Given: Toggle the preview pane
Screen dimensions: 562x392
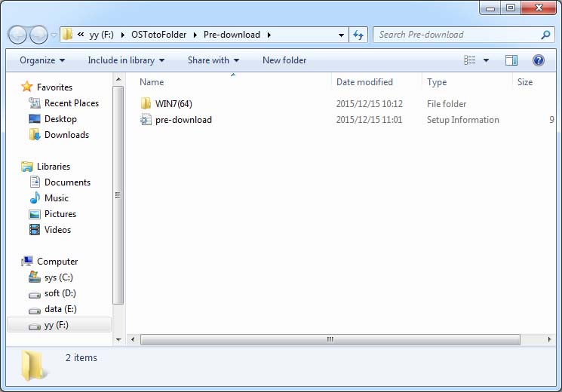Looking at the screenshot, I should [x=511, y=60].
